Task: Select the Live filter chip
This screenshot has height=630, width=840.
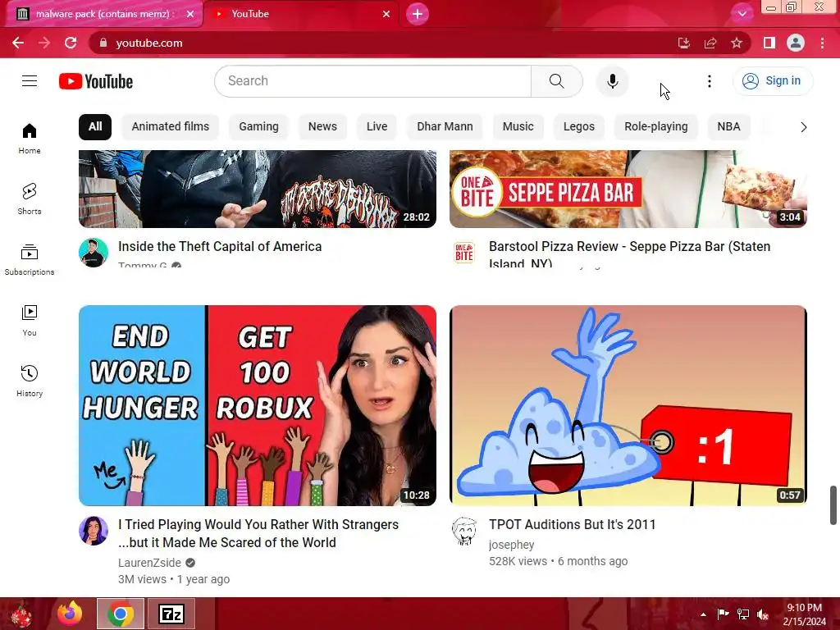Action: [x=377, y=127]
